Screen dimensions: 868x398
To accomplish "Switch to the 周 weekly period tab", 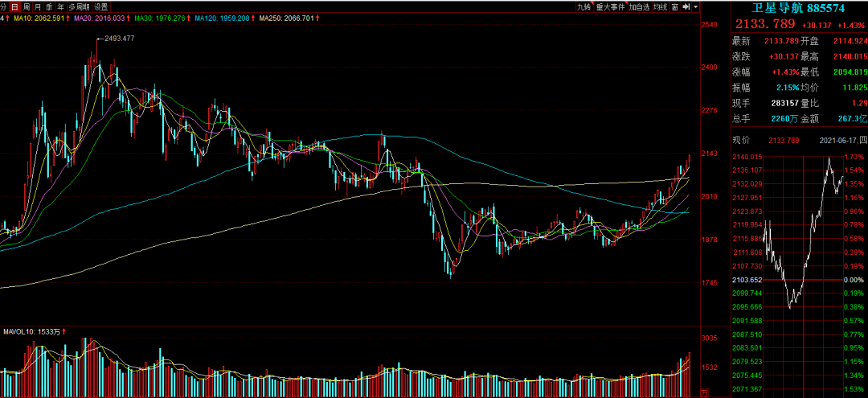I will [x=26, y=6].
